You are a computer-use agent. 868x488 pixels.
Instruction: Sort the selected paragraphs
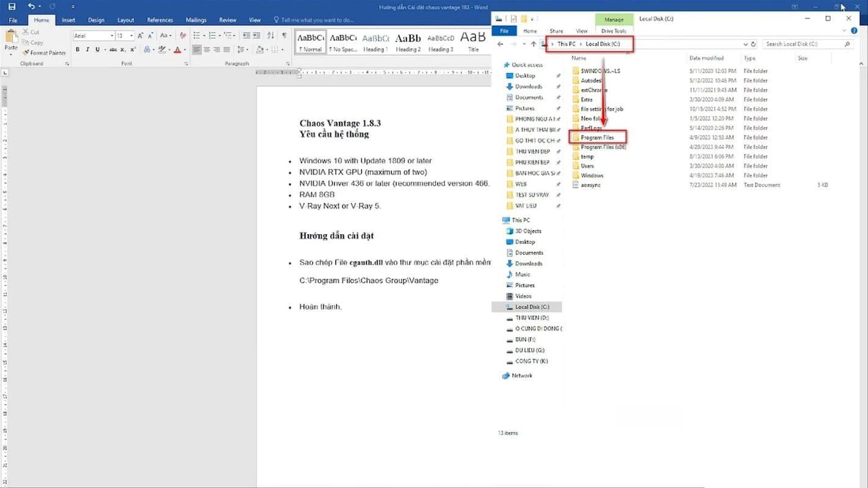coord(270,36)
